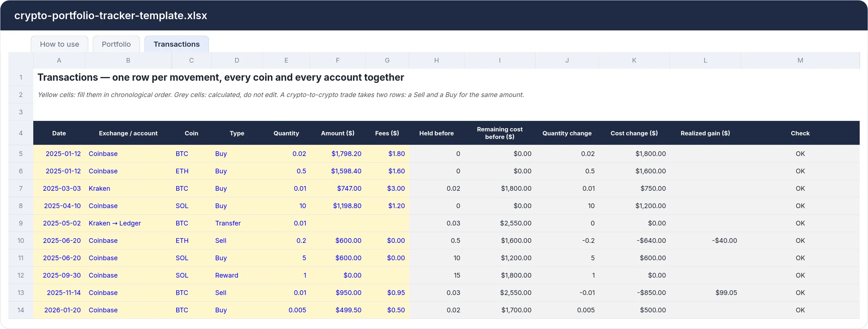Click fees cell $3.00
The image size is (868, 329).
coord(387,189)
